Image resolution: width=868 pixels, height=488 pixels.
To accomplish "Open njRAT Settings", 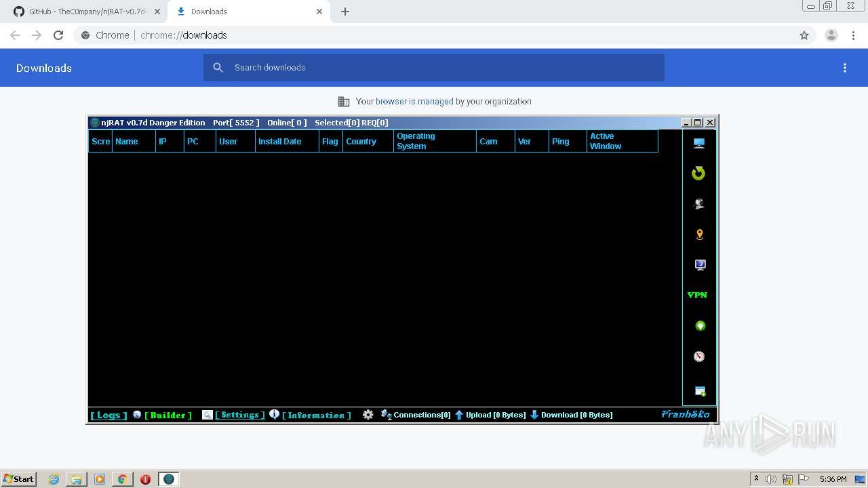I will click(240, 415).
